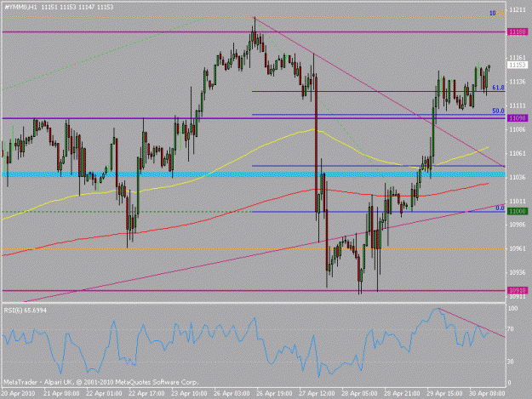Screen dimensions: 532x399
Task: Click the RSI scale value 100
Action: point(512,309)
